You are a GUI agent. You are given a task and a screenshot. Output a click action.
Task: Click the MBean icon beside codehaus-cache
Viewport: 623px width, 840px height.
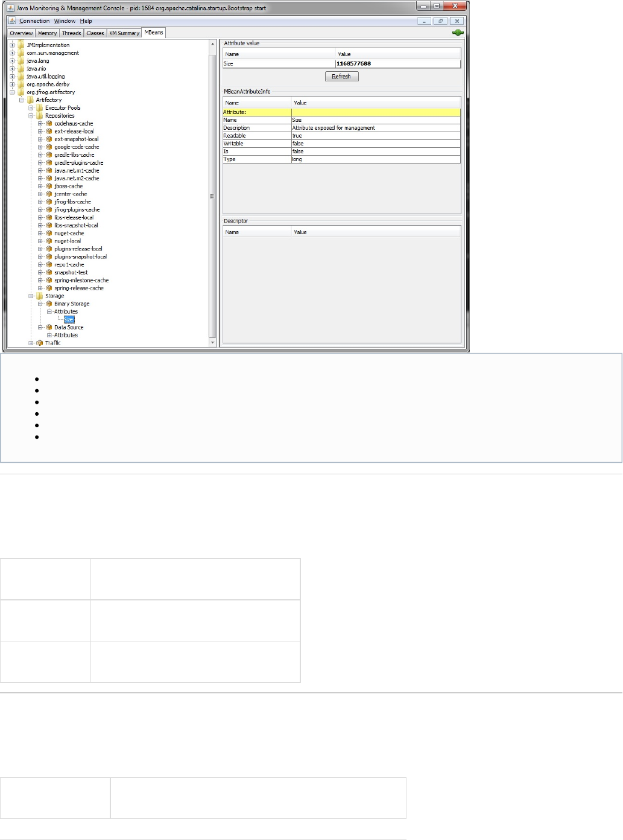point(49,123)
